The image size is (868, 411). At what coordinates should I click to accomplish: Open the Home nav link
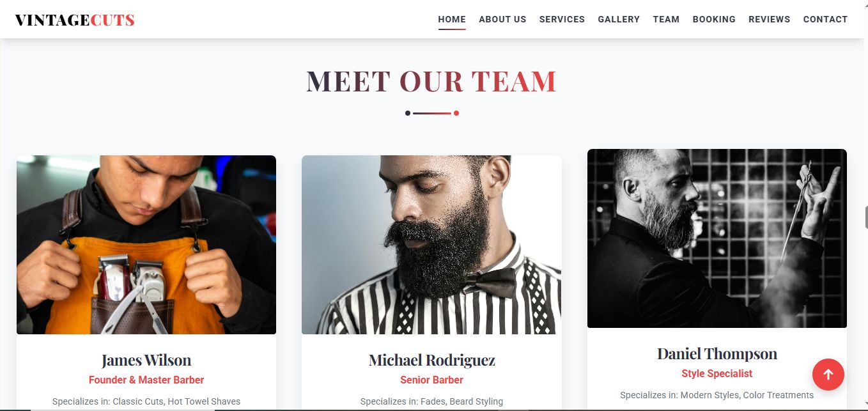(452, 19)
